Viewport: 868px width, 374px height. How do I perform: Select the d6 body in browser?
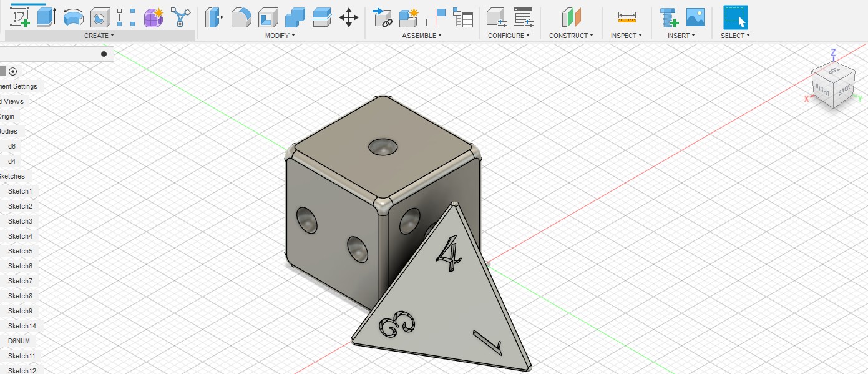pyautogui.click(x=12, y=146)
